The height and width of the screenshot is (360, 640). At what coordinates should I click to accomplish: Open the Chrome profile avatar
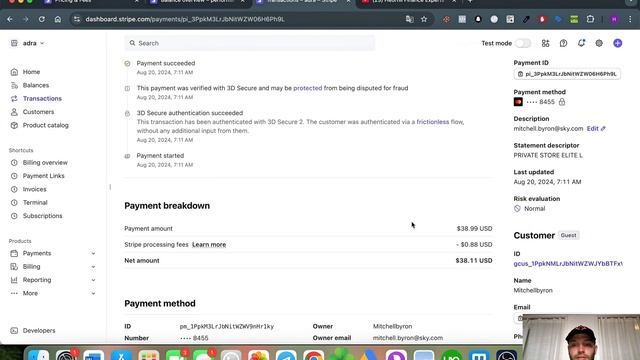click(x=614, y=19)
